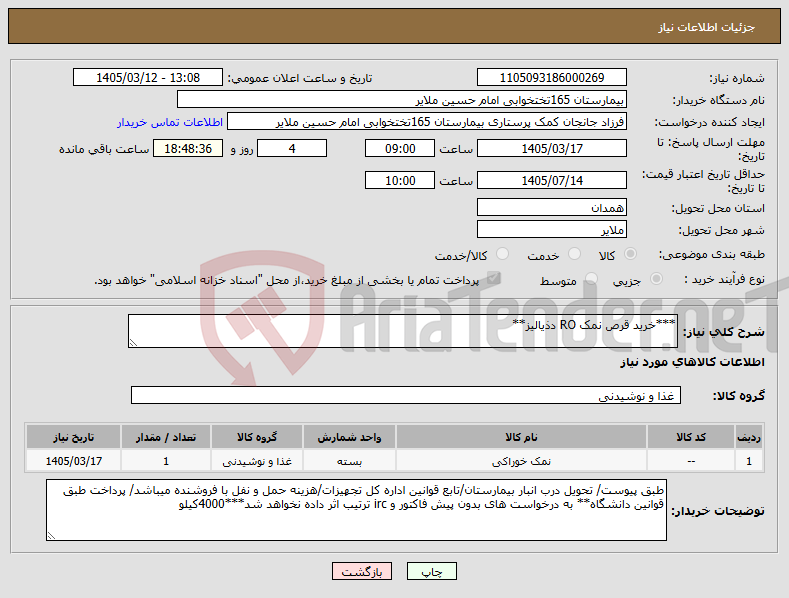Click the 10:00 validity time field
The image size is (789, 598).
point(400,180)
